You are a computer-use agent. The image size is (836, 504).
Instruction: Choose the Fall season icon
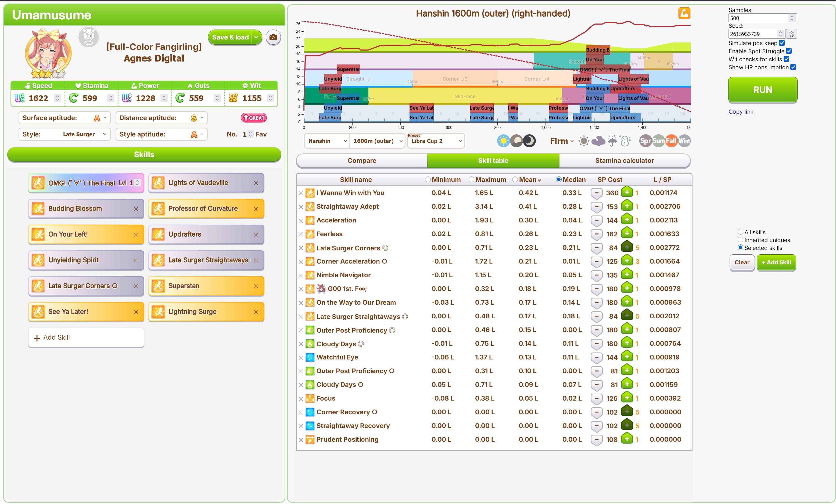671,141
